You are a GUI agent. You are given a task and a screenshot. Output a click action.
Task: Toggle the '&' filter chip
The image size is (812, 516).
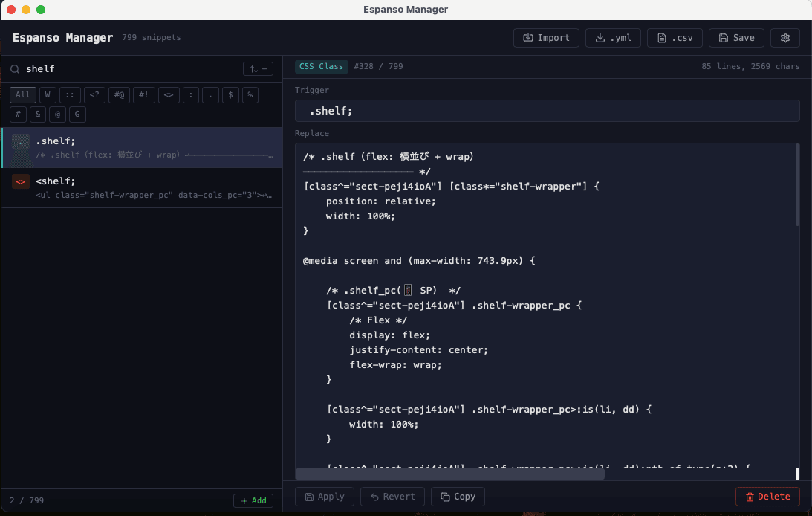[38, 114]
